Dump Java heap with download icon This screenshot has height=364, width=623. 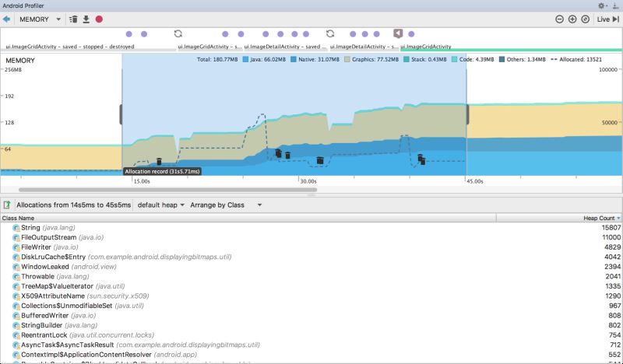[x=86, y=19]
